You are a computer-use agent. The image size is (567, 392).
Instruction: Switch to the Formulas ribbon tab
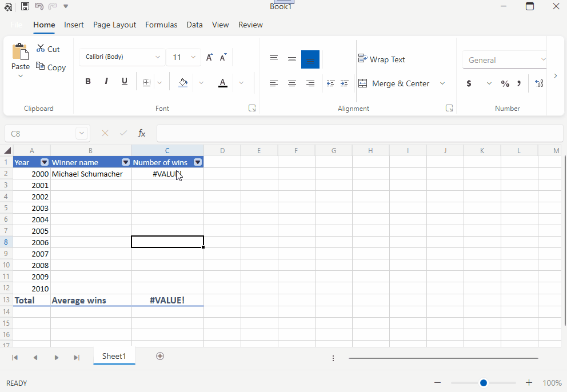(161, 25)
